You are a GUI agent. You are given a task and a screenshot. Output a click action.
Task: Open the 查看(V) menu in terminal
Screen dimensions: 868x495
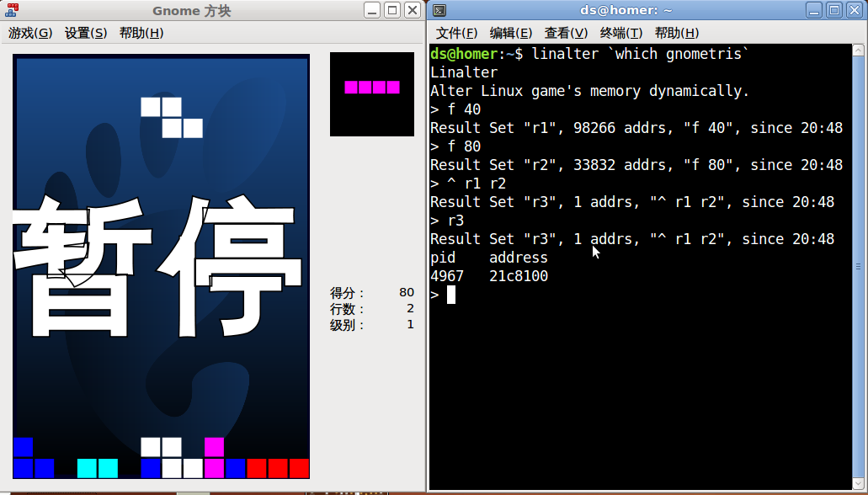click(x=566, y=33)
